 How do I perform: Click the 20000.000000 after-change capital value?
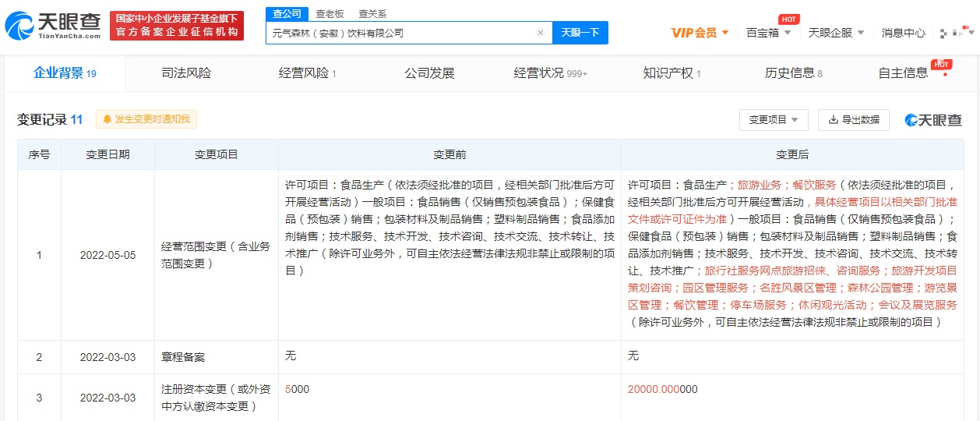click(663, 389)
